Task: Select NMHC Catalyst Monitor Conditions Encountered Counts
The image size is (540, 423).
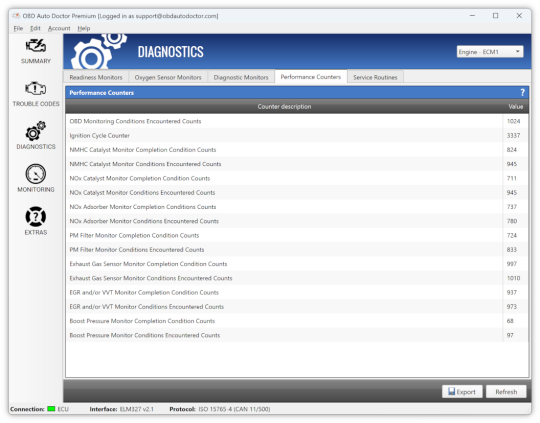Action: (x=297, y=164)
